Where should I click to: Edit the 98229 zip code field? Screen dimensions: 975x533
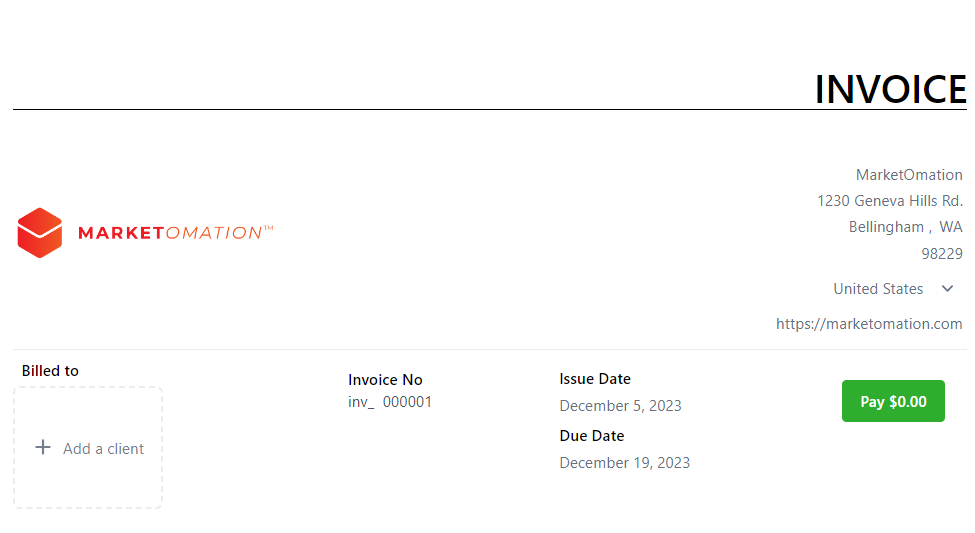click(942, 254)
